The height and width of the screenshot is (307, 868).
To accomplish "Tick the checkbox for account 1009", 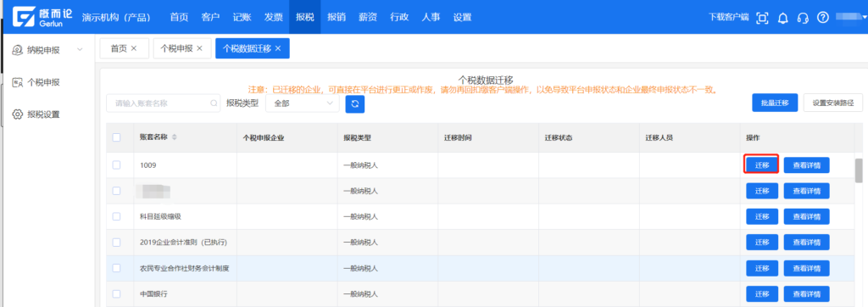I will tap(116, 165).
